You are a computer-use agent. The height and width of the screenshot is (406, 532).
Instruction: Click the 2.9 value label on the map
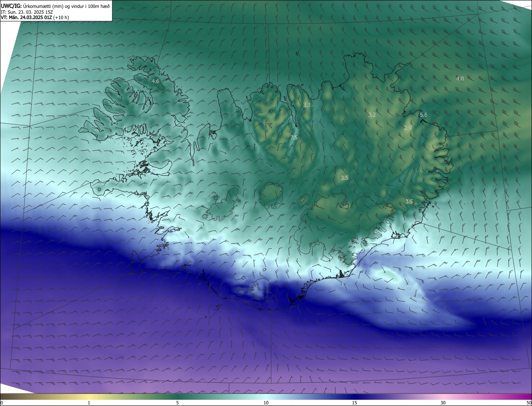tap(408, 128)
